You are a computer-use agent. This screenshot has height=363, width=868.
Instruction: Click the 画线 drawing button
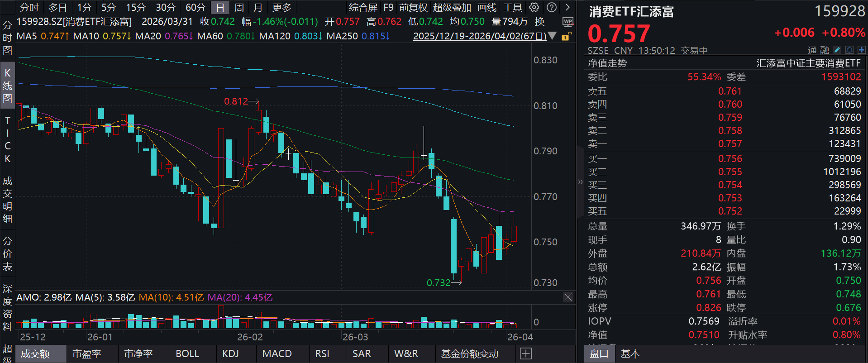(x=487, y=7)
